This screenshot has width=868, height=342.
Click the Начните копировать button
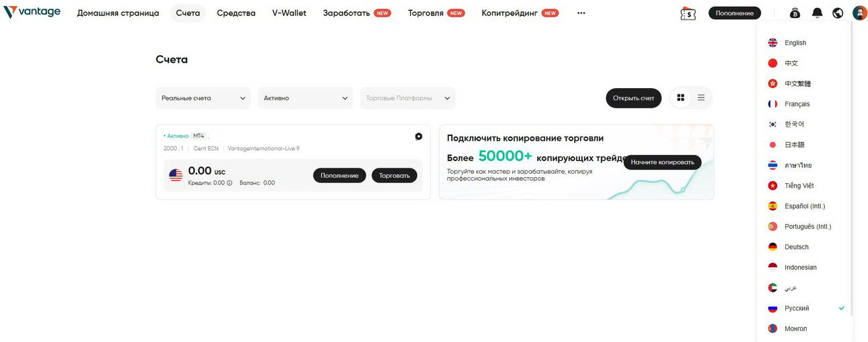click(x=662, y=162)
